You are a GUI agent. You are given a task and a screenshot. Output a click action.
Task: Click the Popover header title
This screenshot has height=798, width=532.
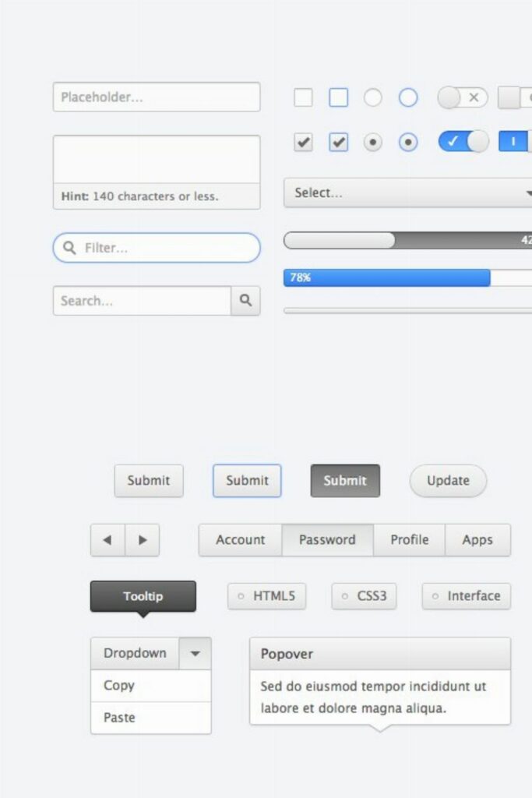pos(287,654)
